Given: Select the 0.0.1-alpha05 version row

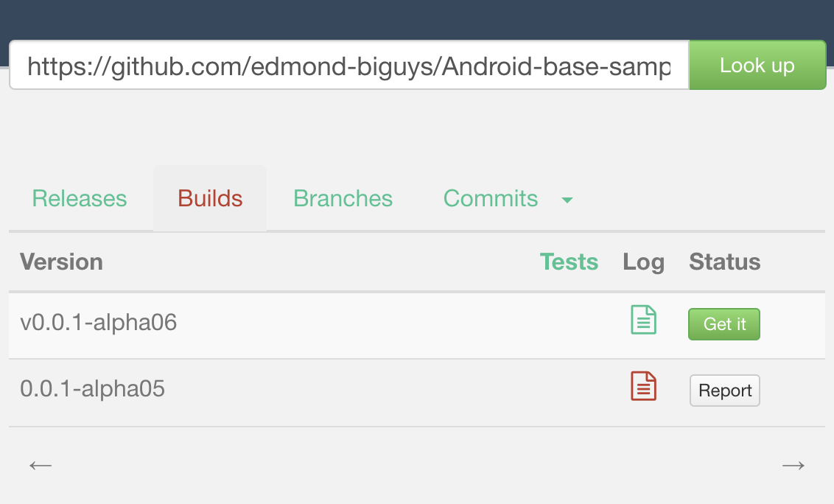Looking at the screenshot, I should coord(417,393).
